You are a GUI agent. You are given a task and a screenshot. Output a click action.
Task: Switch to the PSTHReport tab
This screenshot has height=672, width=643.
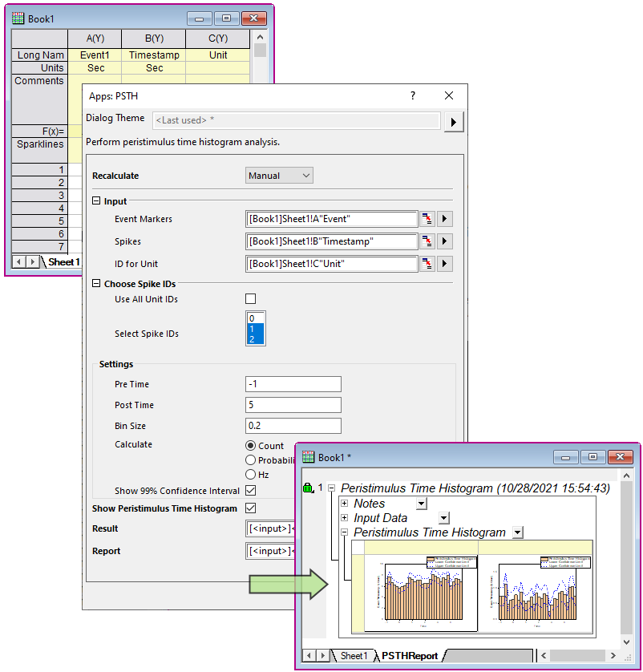coord(409,655)
